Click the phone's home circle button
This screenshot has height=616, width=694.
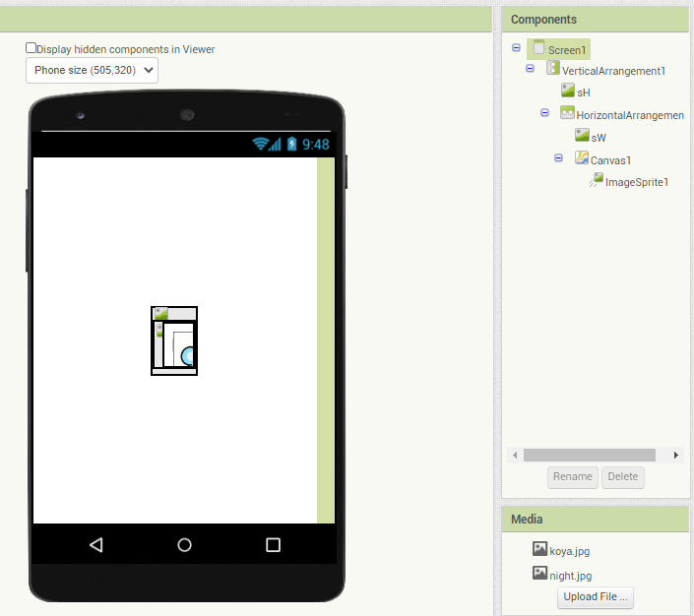[x=184, y=545]
